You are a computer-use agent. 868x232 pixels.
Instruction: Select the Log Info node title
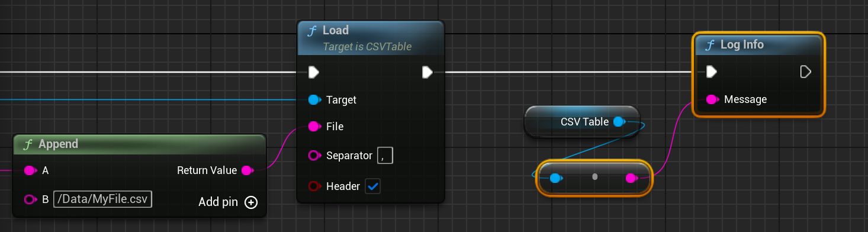pos(742,44)
